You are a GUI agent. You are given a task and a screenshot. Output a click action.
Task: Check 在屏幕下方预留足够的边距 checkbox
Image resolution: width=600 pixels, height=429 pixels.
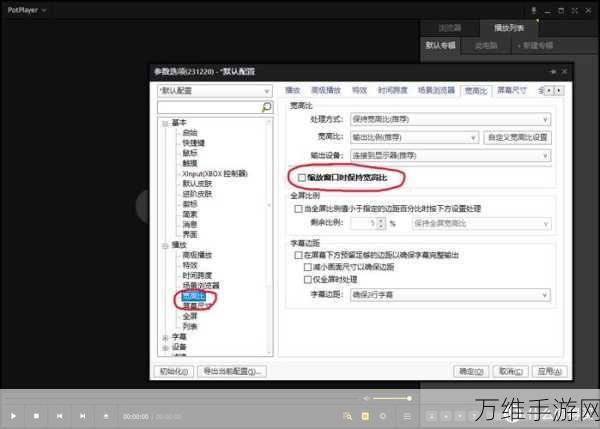pyautogui.click(x=298, y=255)
